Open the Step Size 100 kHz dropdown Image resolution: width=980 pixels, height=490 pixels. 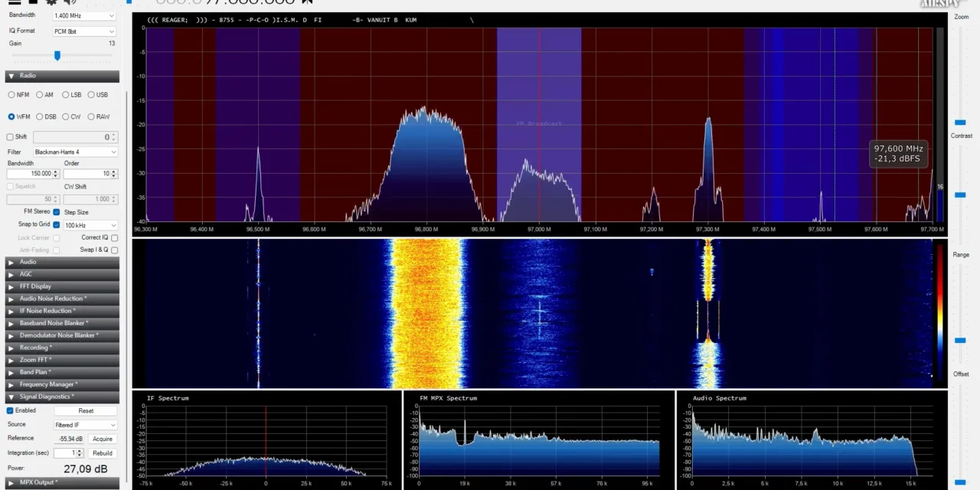pos(90,225)
